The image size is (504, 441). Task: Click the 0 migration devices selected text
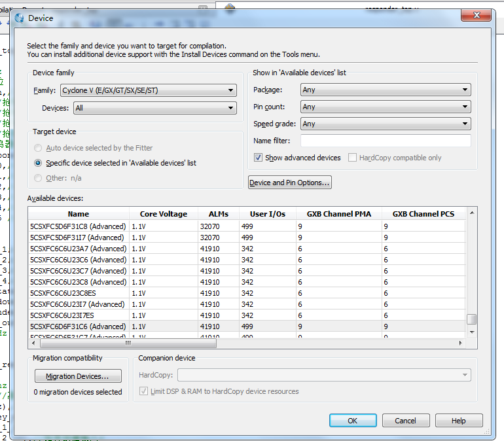pyautogui.click(x=78, y=392)
